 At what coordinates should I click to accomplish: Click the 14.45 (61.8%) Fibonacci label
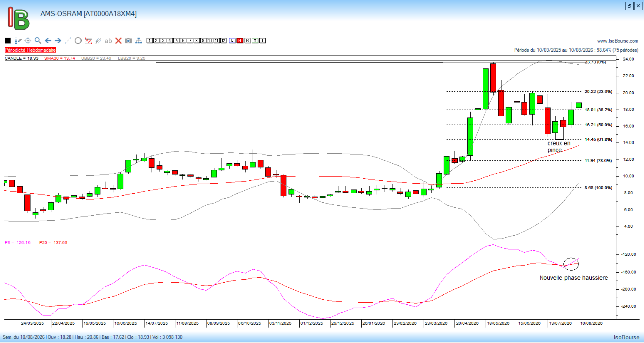598,140
